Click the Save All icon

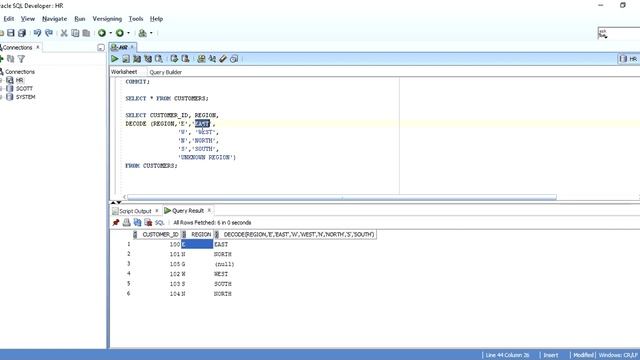(22, 33)
